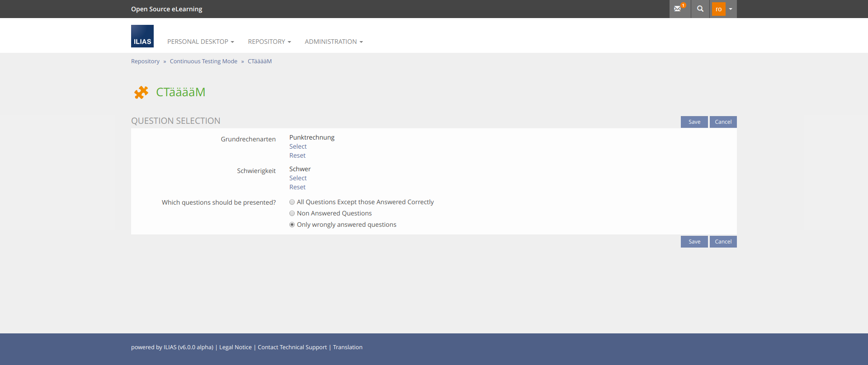Viewport: 868px width, 365px height.
Task: Click the search magnifier icon
Action: (x=700, y=9)
